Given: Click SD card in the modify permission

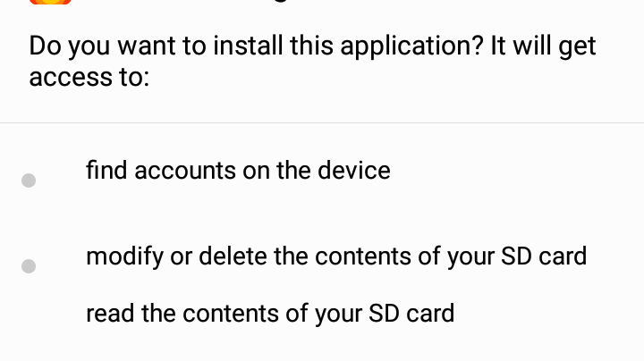Looking at the screenshot, I should point(544,256).
